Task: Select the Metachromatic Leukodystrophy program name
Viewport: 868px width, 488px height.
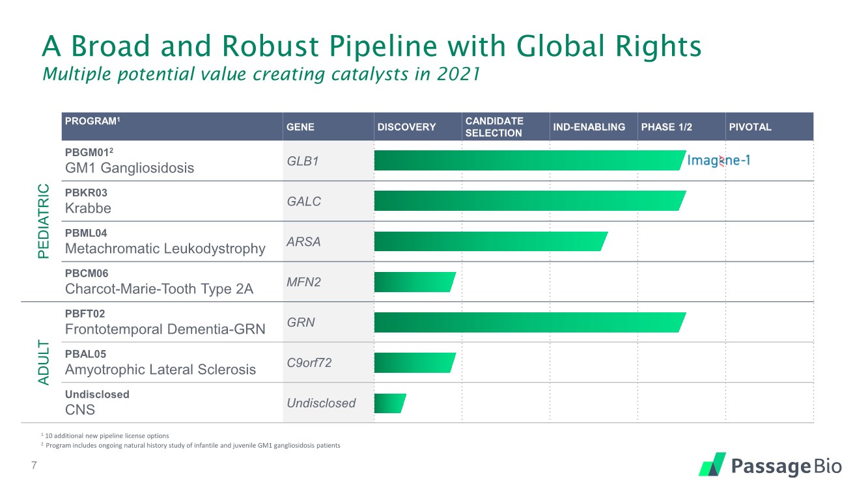Action: [x=165, y=249]
